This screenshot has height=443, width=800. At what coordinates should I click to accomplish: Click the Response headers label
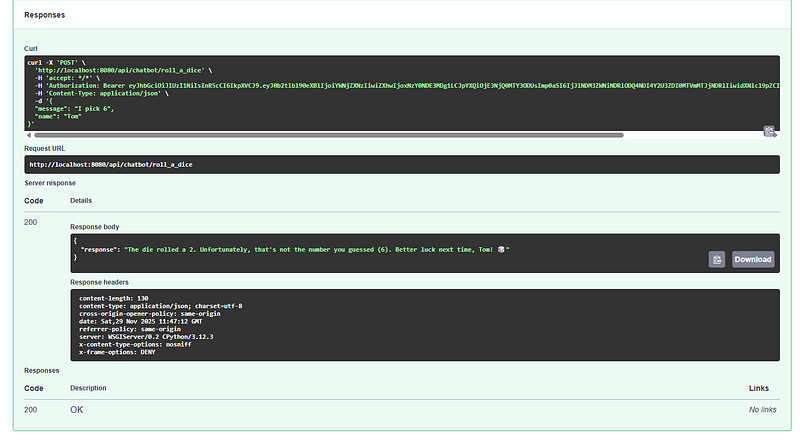point(99,282)
